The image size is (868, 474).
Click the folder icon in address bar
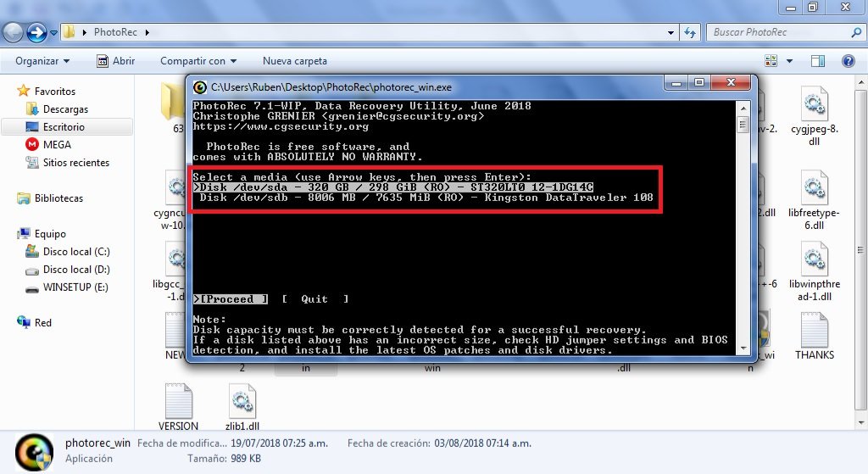[x=69, y=32]
